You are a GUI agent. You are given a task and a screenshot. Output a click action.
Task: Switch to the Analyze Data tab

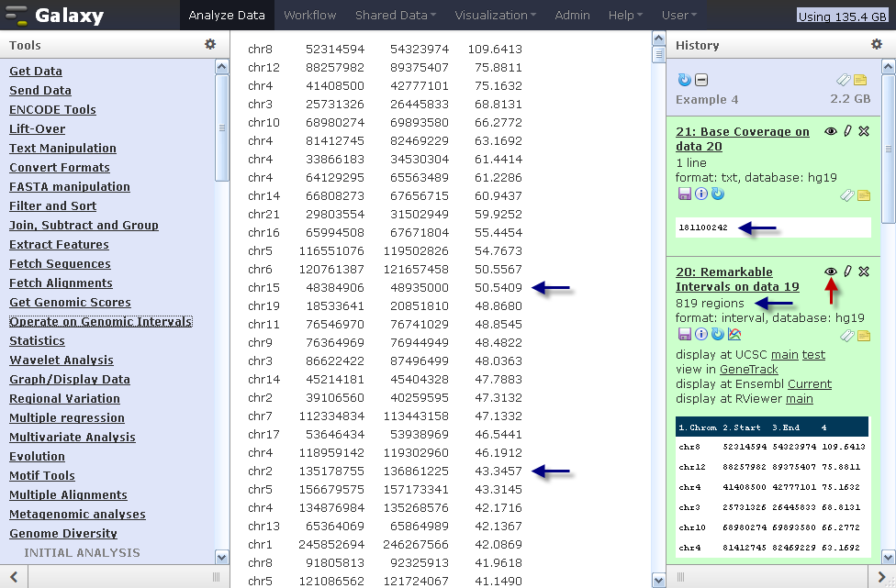(227, 16)
